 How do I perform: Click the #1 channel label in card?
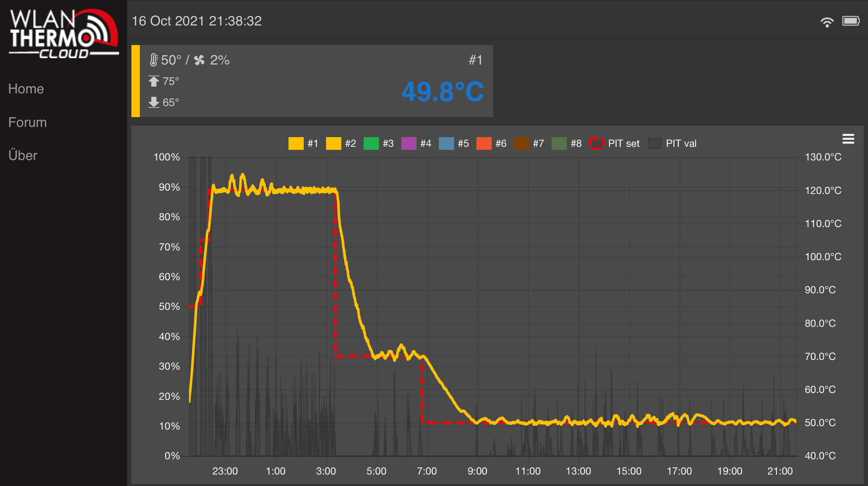pyautogui.click(x=476, y=60)
